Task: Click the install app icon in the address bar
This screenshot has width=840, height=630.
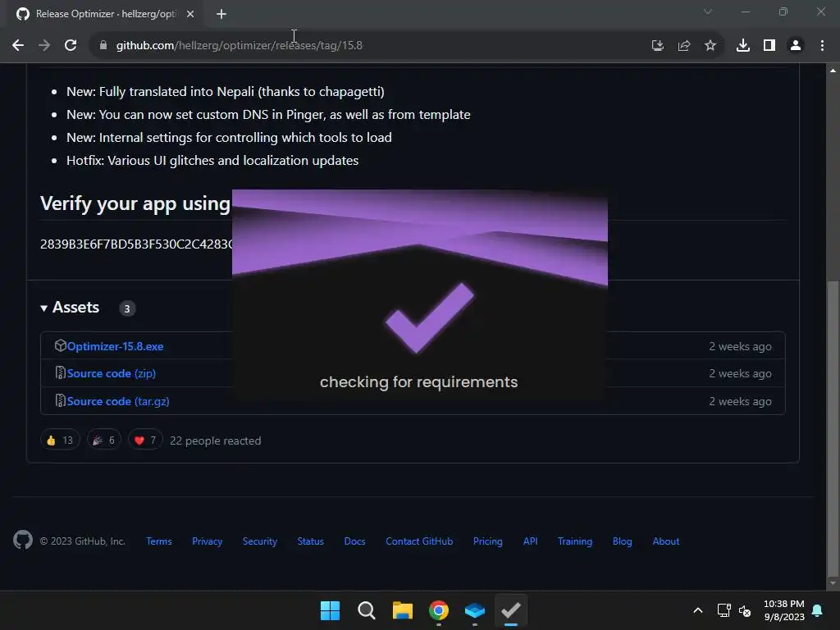Action: [x=658, y=46]
